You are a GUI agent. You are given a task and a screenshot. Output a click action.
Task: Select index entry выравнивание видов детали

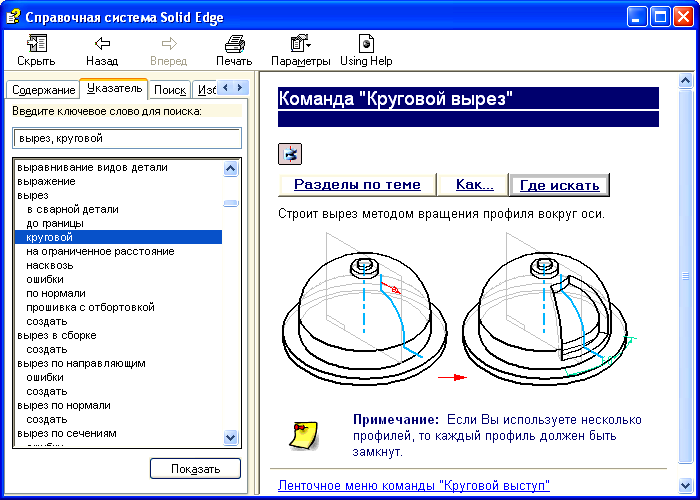click(92, 167)
